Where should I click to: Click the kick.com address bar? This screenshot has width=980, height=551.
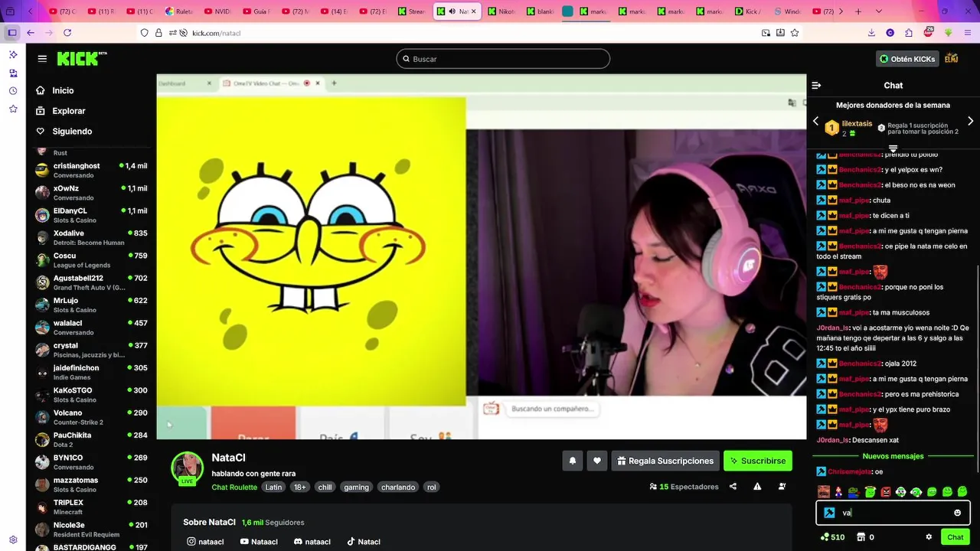[471, 33]
